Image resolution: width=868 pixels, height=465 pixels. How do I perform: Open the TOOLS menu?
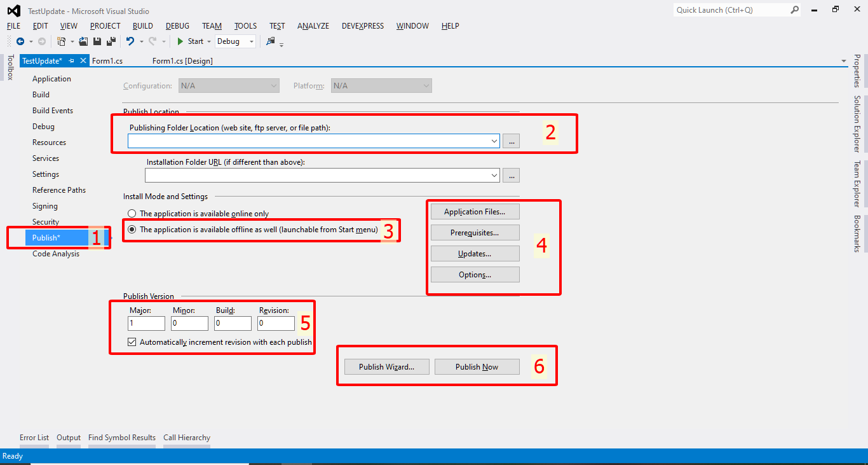tap(246, 26)
